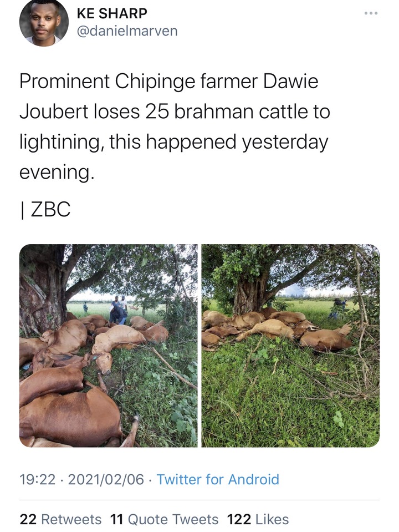Tap the retweet count number 22

click(x=28, y=519)
